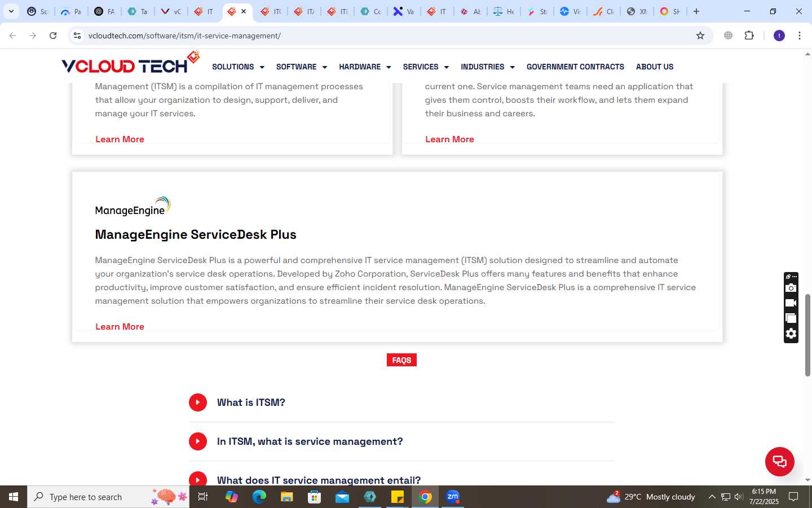Screen dimensions: 812x508
Task: Close the active browser tab
Action: pyautogui.click(x=244, y=11)
